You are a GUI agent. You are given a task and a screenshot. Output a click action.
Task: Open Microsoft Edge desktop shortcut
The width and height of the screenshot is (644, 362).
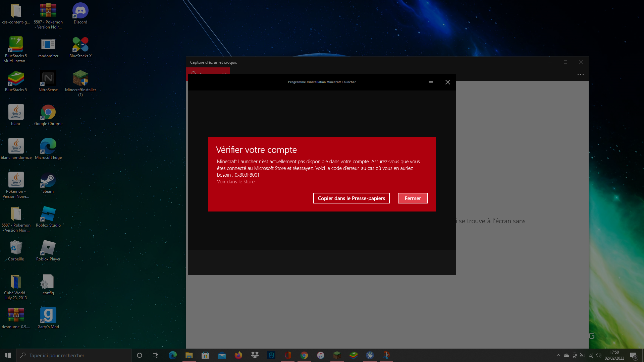pyautogui.click(x=48, y=149)
